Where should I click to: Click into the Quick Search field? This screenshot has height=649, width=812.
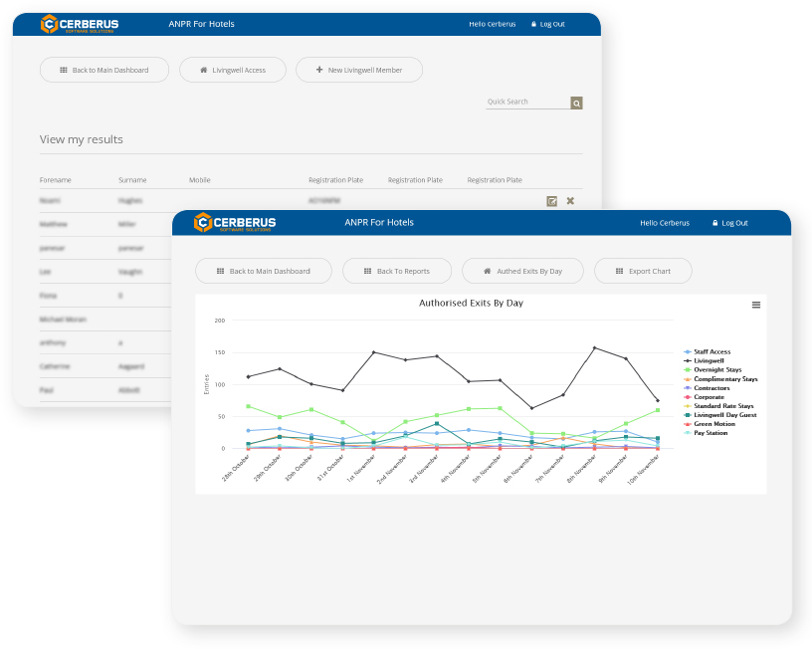click(x=526, y=103)
